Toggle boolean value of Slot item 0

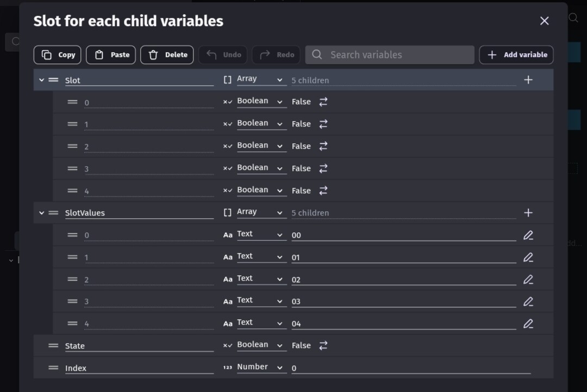tap(323, 102)
